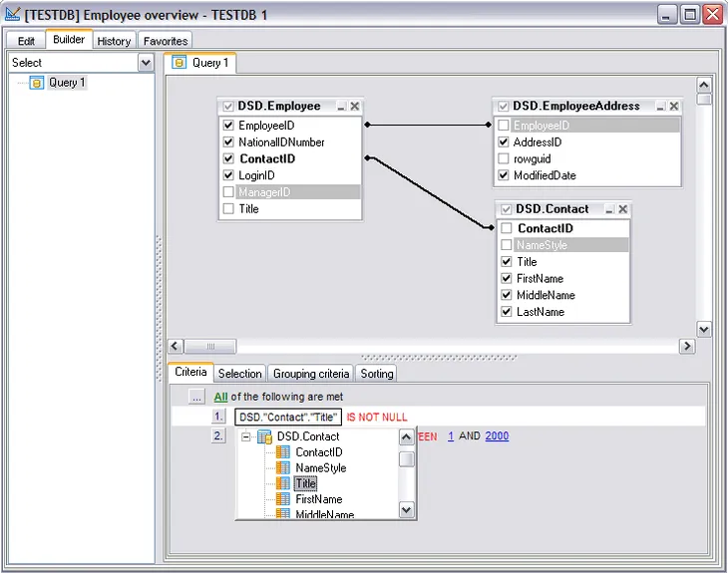Select the Title field in dropdown list
Image resolution: width=728 pixels, height=573 pixels.
click(305, 483)
